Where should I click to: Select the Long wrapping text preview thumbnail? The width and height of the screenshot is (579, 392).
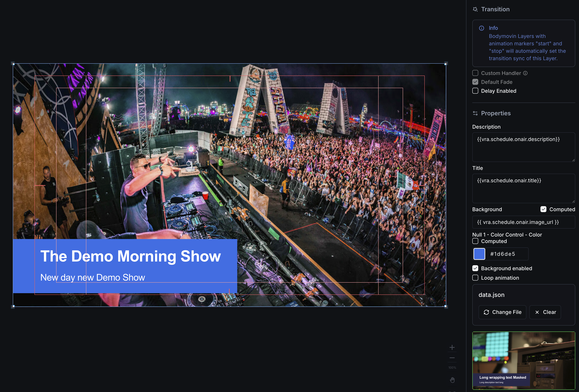(523, 360)
